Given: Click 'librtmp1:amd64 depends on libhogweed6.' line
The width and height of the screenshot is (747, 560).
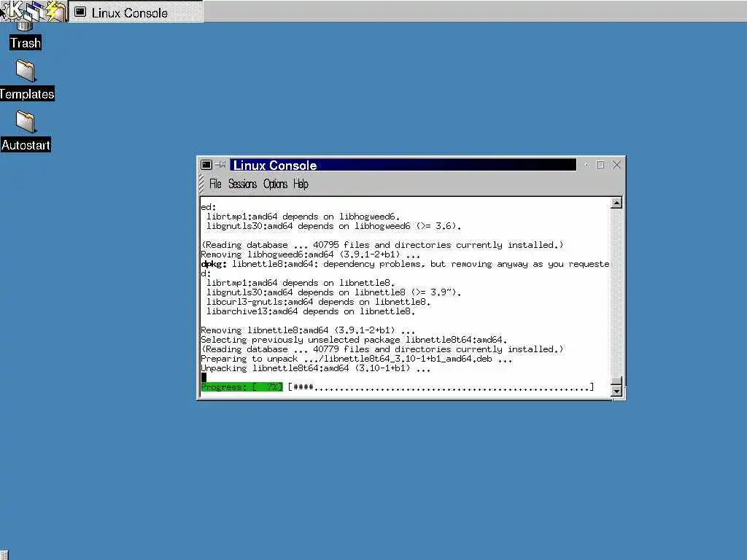Looking at the screenshot, I should [303, 217].
